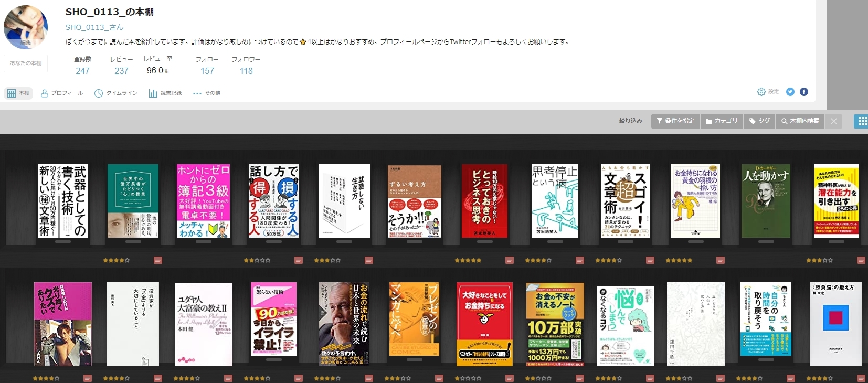The width and height of the screenshot is (868, 383).
Task: Open review icon under 就職しない生き方 book
Action: (x=369, y=260)
